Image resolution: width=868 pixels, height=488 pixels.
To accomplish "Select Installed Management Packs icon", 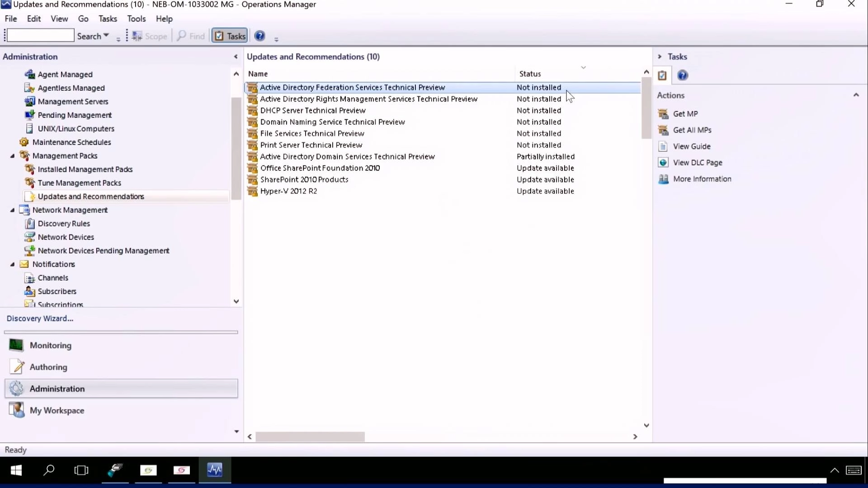I will point(30,169).
